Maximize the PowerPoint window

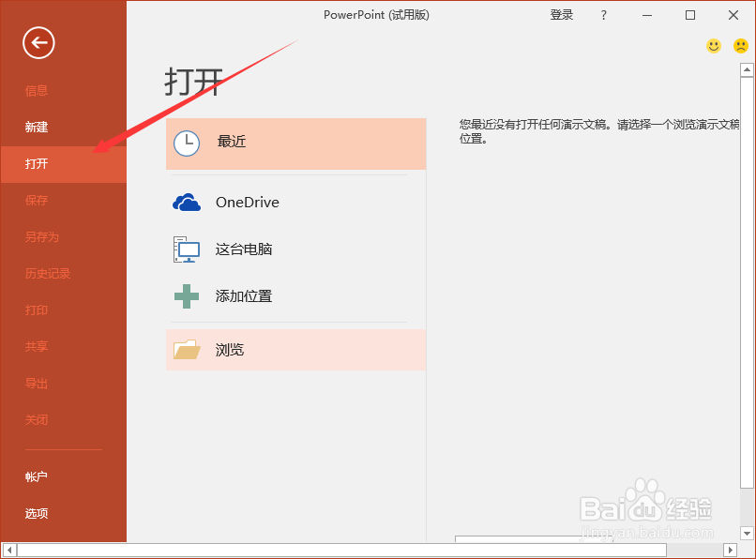(x=690, y=15)
